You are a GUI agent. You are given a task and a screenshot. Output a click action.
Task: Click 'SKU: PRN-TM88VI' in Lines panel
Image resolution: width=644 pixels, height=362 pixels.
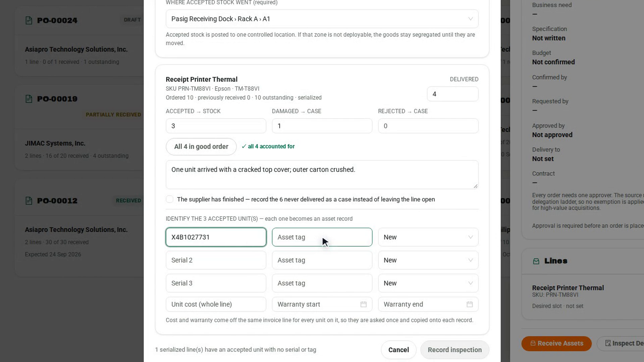pyautogui.click(x=555, y=295)
